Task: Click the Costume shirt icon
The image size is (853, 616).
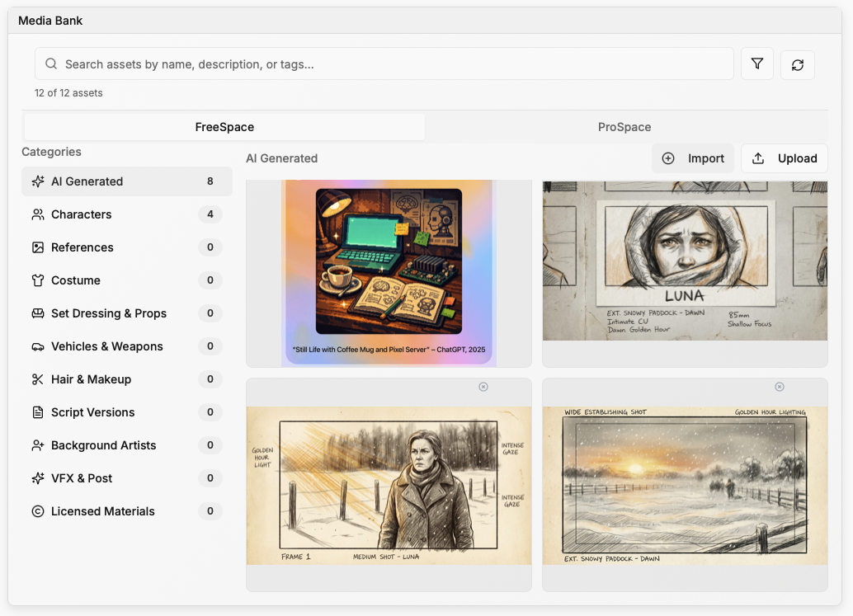Action: [38, 280]
